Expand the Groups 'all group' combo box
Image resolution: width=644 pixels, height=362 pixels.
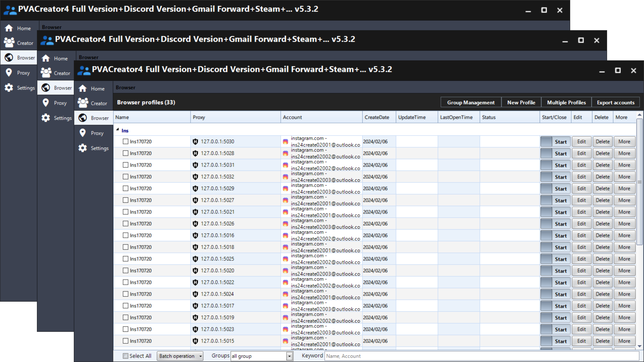289,356
